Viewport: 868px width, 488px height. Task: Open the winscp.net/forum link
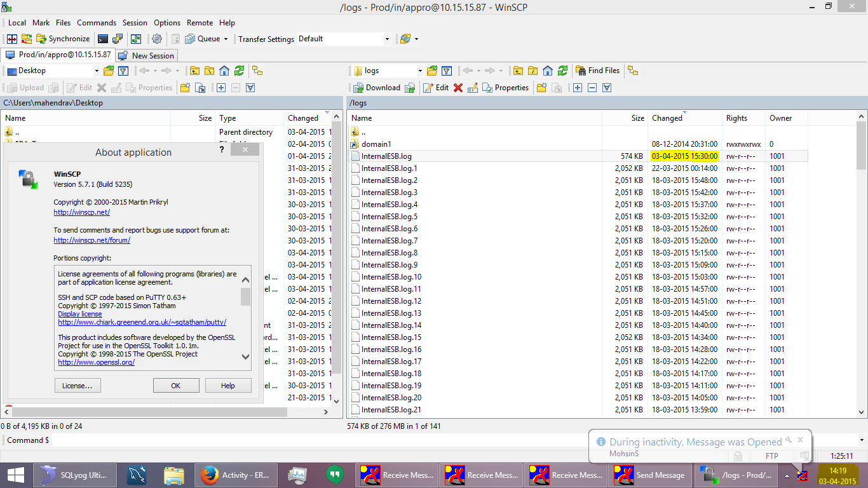tap(92, 240)
